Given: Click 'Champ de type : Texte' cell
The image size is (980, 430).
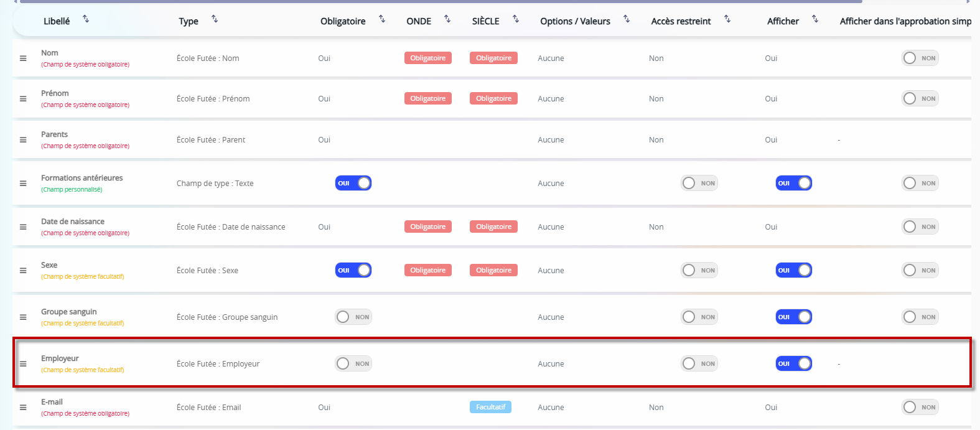Looking at the screenshot, I should click(x=215, y=184).
